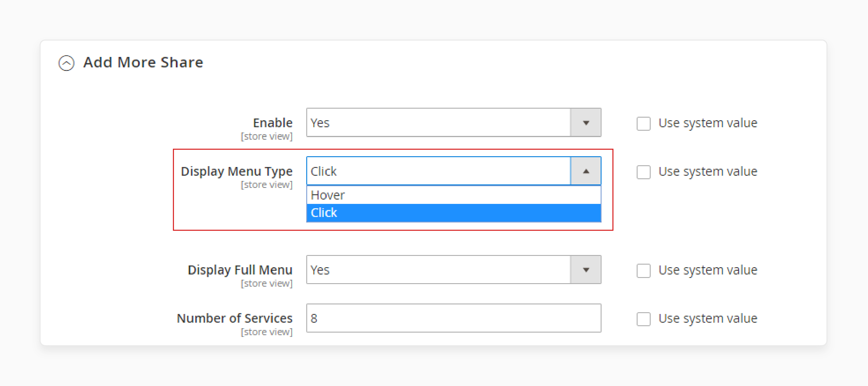Viewport: 868px width, 386px height.
Task: Toggle Use system value for Number of Services
Action: (x=643, y=319)
